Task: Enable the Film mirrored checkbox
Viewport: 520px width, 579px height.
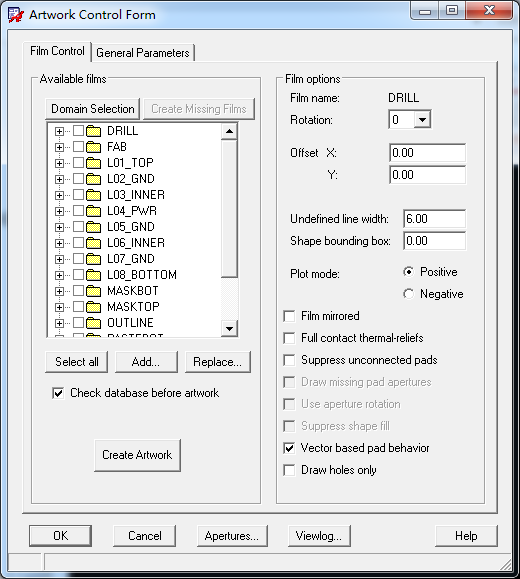Action: click(x=289, y=316)
